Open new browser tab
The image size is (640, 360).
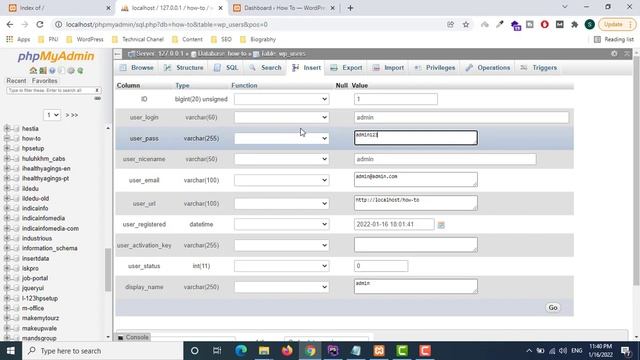pos(350,8)
